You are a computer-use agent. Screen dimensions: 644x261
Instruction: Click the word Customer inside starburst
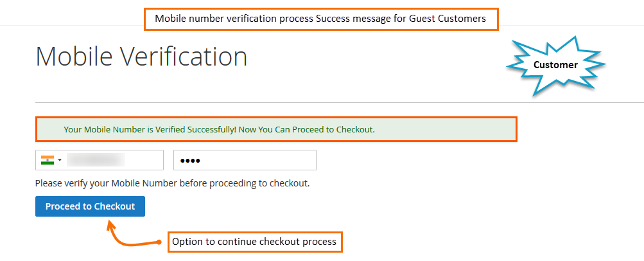pos(555,65)
